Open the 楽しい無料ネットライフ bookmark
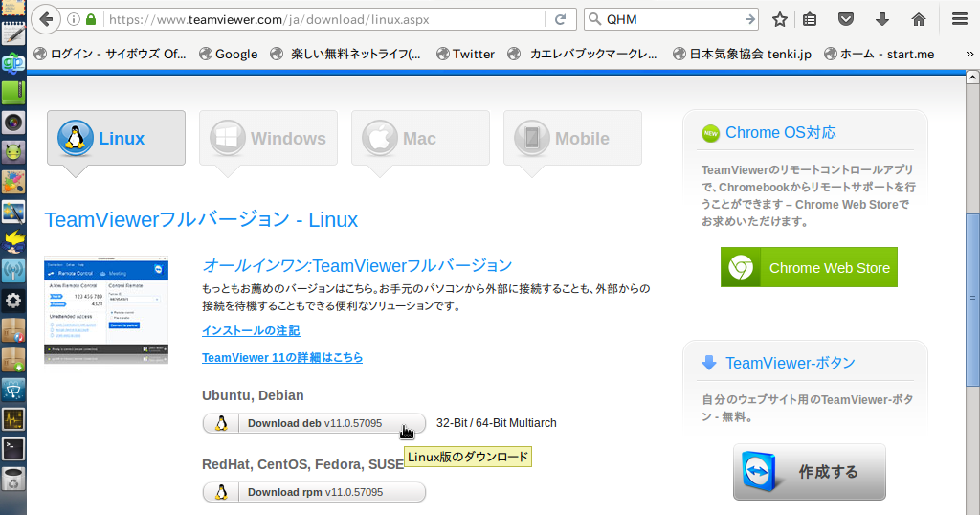 [x=345, y=54]
